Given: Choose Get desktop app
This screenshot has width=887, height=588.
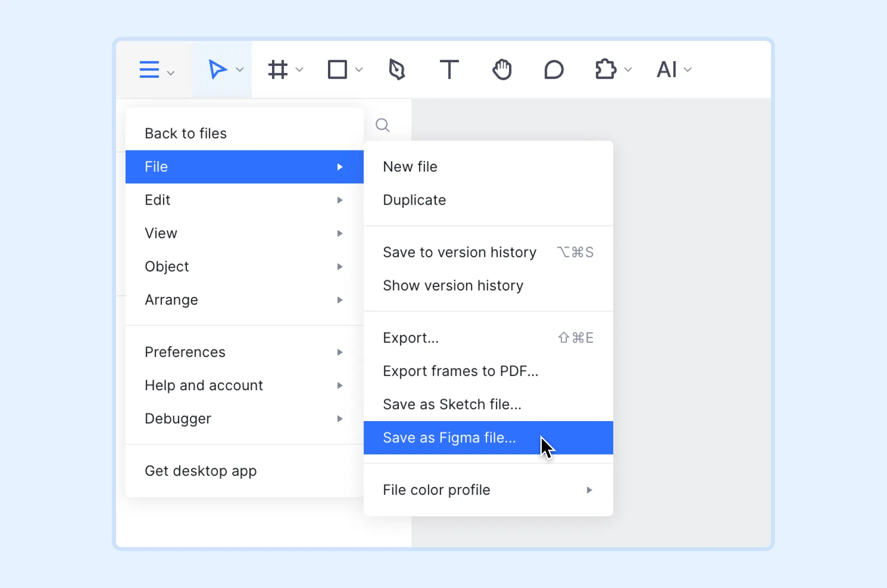Looking at the screenshot, I should coord(244,471).
